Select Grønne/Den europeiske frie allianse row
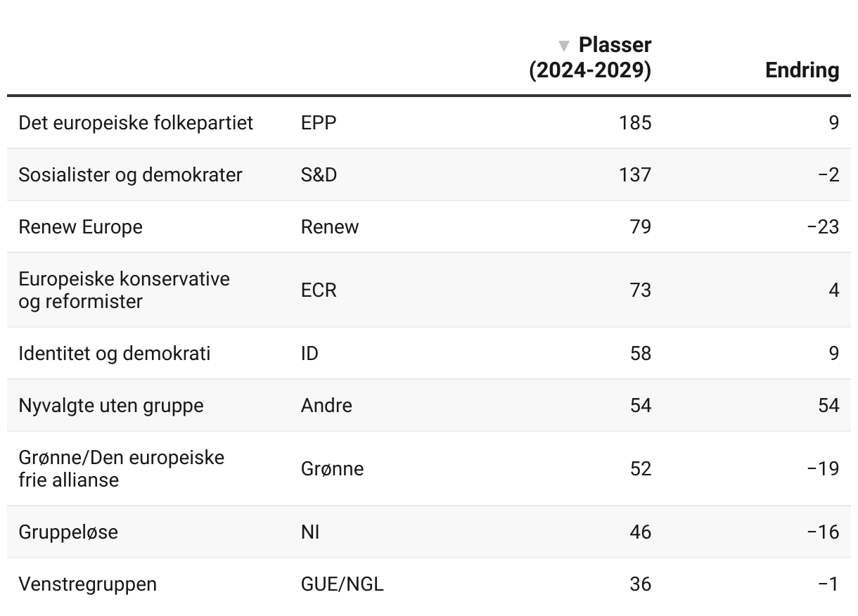Screen dimensions: 858x616 429,468
